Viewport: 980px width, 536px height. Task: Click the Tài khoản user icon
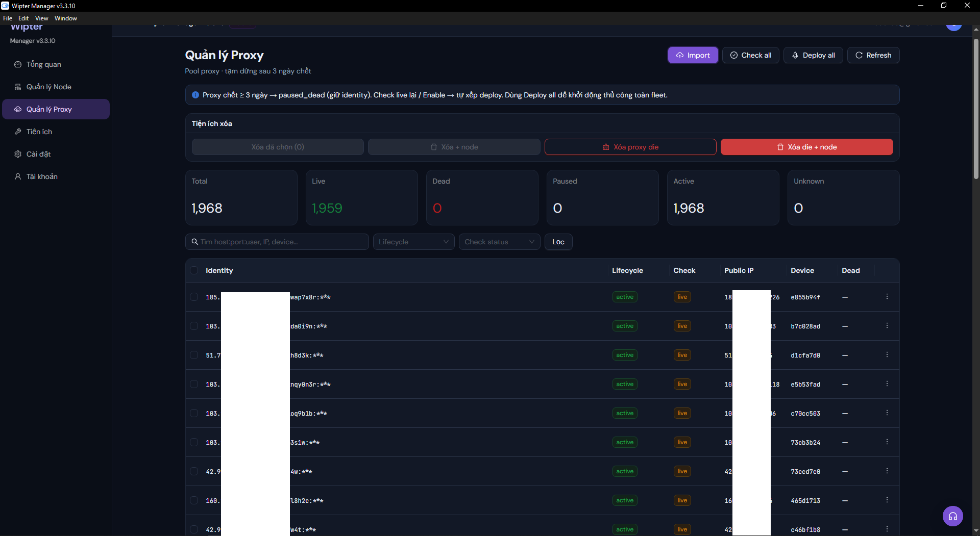18,176
